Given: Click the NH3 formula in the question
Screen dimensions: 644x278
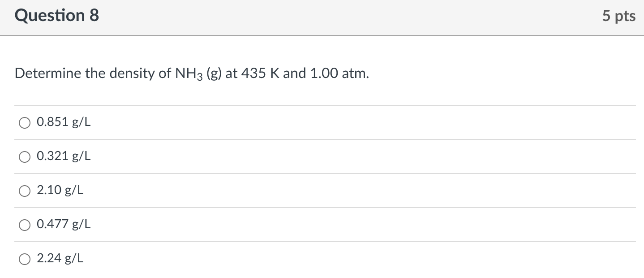Looking at the screenshot, I should tap(185, 74).
